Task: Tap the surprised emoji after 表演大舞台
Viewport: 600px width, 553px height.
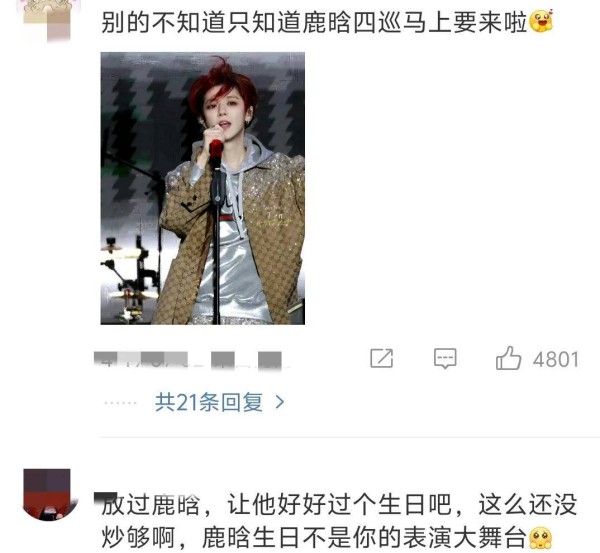Action: pos(540,538)
